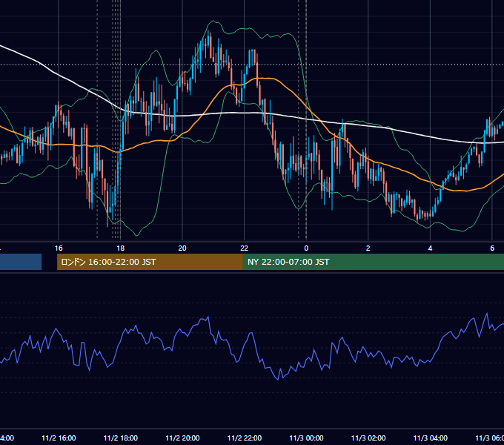504x445 pixels.
Task: Click the ロンドン 16:00-22:00 JST session bar
Action: [x=150, y=262]
